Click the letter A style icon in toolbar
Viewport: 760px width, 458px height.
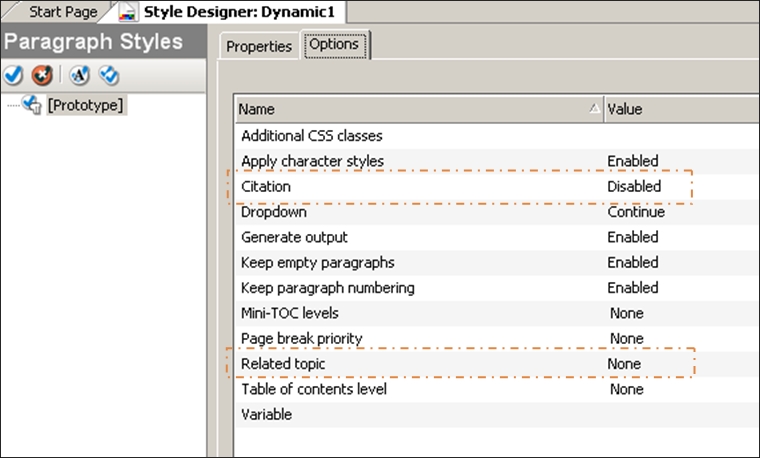tap(80, 75)
